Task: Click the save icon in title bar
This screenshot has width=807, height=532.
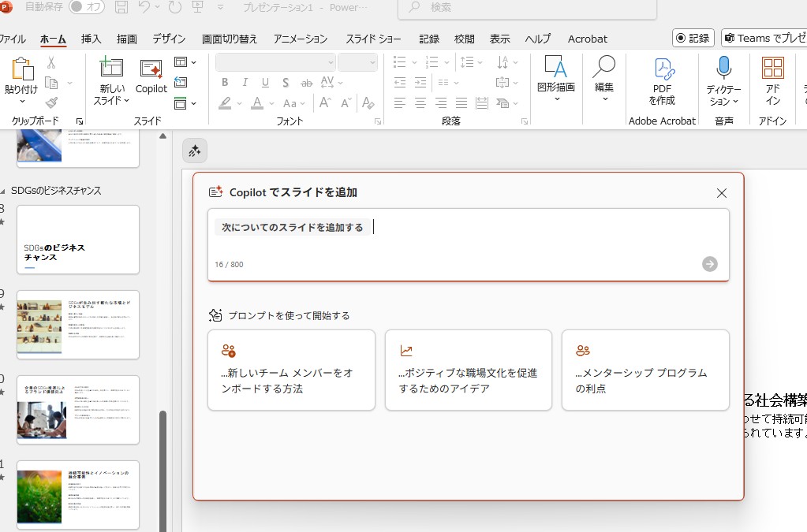Action: 121,8
